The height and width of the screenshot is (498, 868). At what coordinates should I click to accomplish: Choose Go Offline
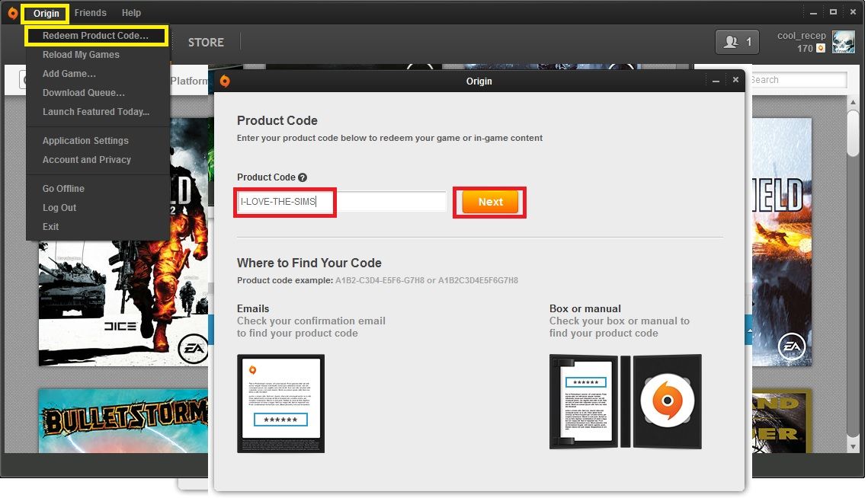tap(64, 189)
